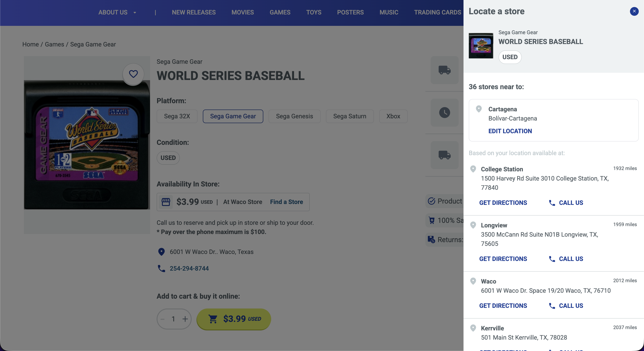Expand the About Us dropdown arrow
The width and height of the screenshot is (644, 351).
[x=135, y=12]
